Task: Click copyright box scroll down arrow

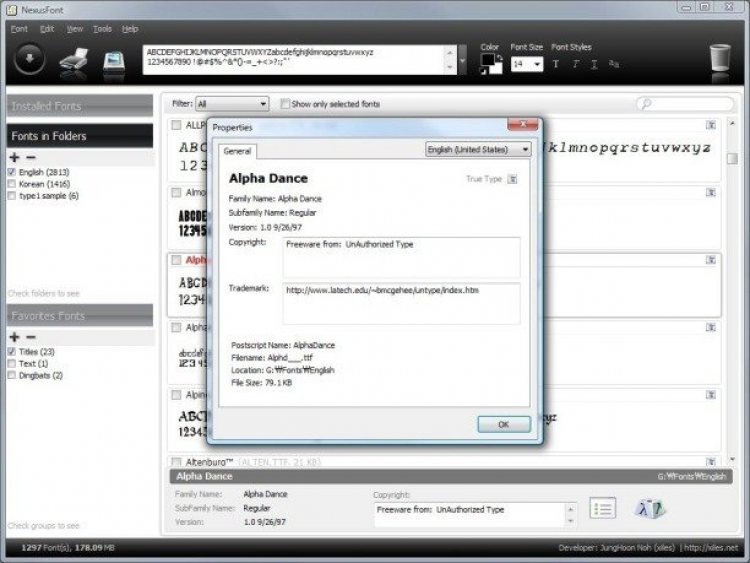Action: coord(570,521)
